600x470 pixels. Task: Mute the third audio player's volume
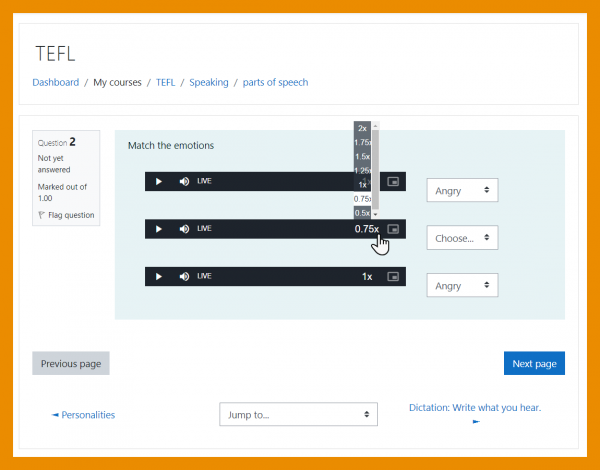click(x=184, y=276)
